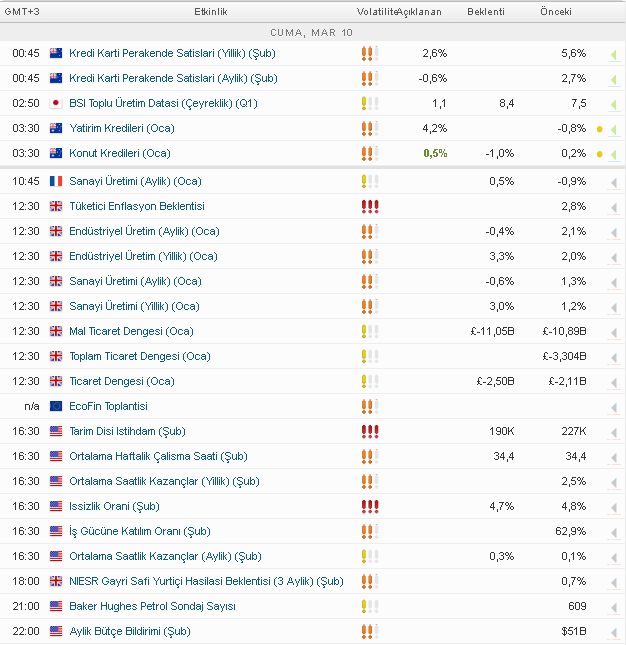Open Tüketici Enflasyon Beklentisi event link

click(137, 206)
